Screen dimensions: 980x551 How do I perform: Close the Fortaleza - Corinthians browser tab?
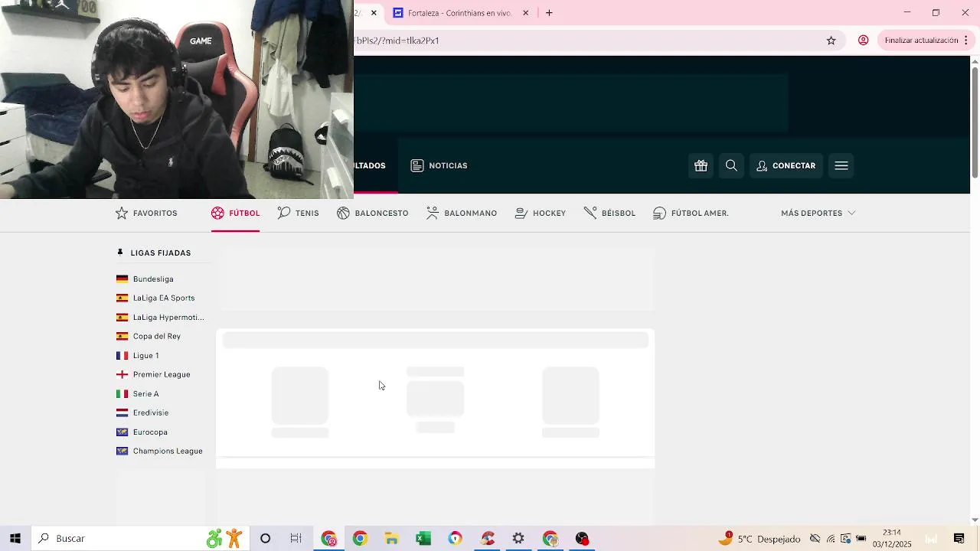tap(526, 13)
